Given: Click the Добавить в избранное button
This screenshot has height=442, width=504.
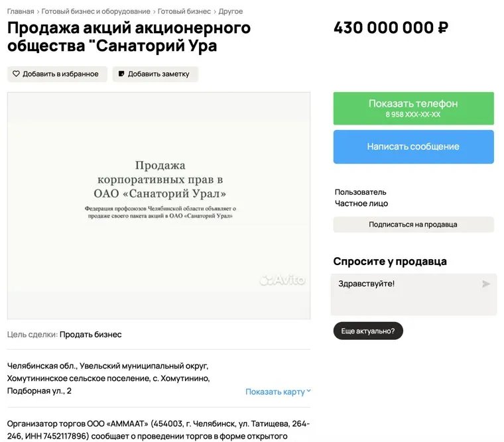Looking at the screenshot, I should pyautogui.click(x=56, y=74).
